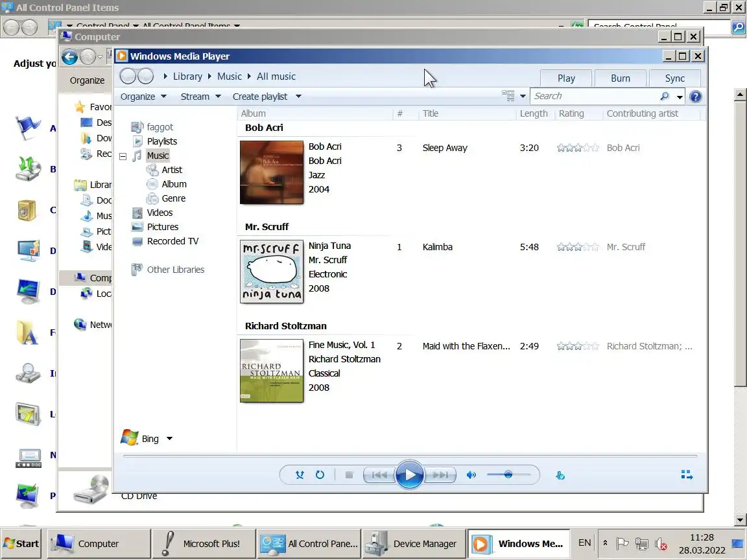747x560 pixels.
Task: Open the Windows Start menu
Action: pos(21,543)
